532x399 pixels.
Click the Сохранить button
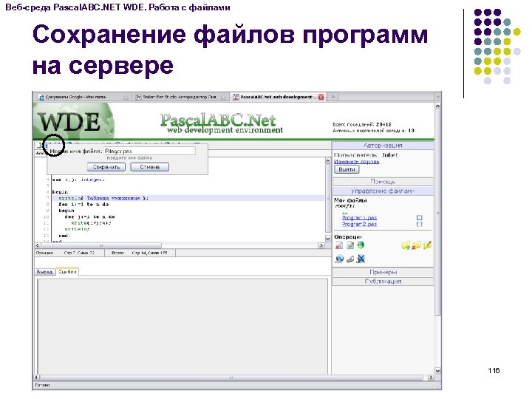(106, 167)
